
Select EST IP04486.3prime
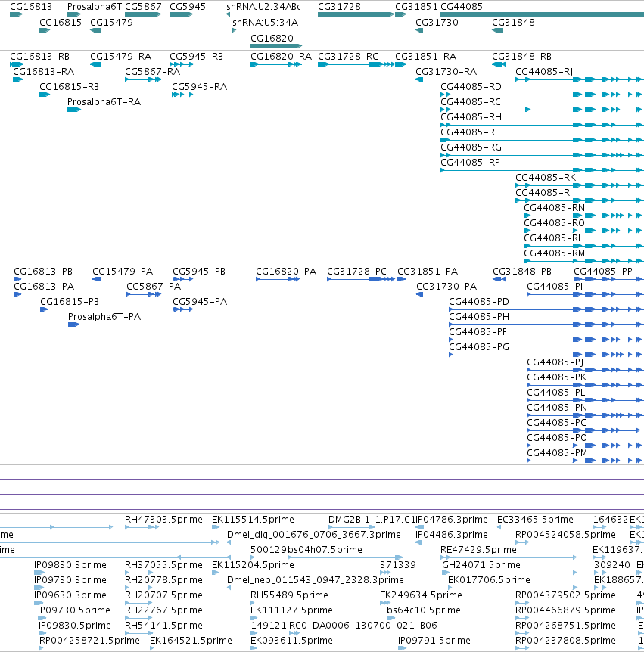click(x=451, y=535)
